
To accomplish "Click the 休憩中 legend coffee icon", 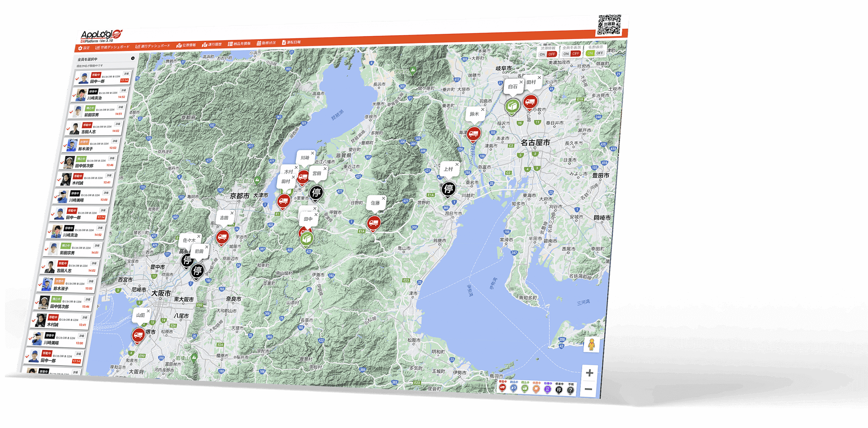I will [x=536, y=389].
